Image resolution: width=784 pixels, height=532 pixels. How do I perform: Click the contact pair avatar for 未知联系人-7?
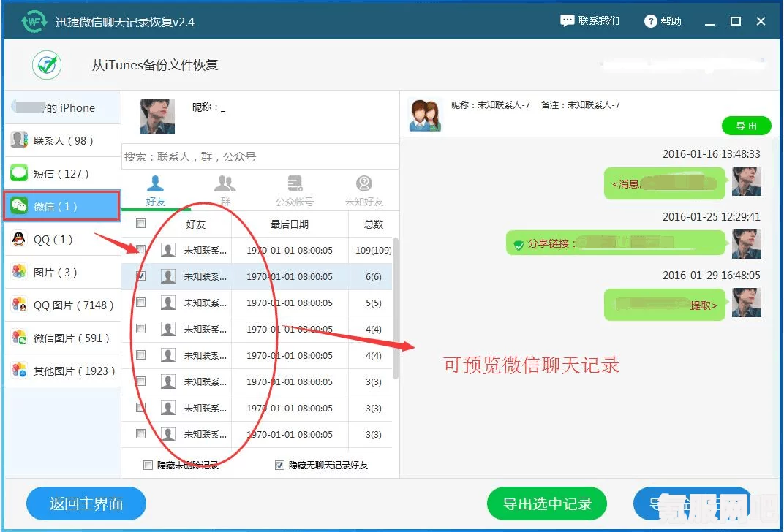point(425,115)
